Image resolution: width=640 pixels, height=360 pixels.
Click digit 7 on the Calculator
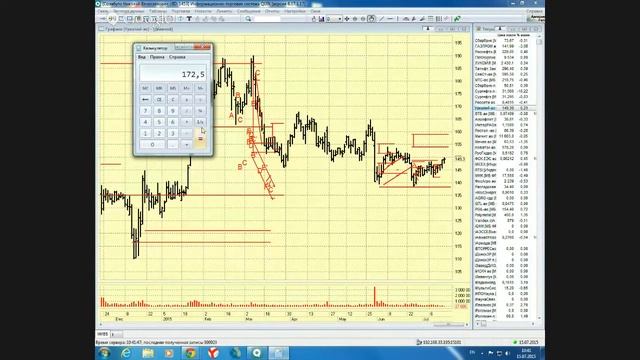pyautogui.click(x=145, y=111)
